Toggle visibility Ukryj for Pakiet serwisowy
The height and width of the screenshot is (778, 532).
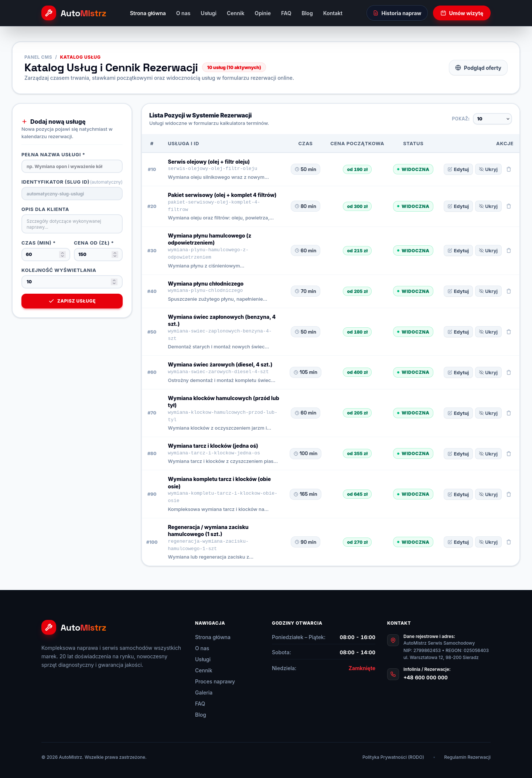[x=488, y=206]
